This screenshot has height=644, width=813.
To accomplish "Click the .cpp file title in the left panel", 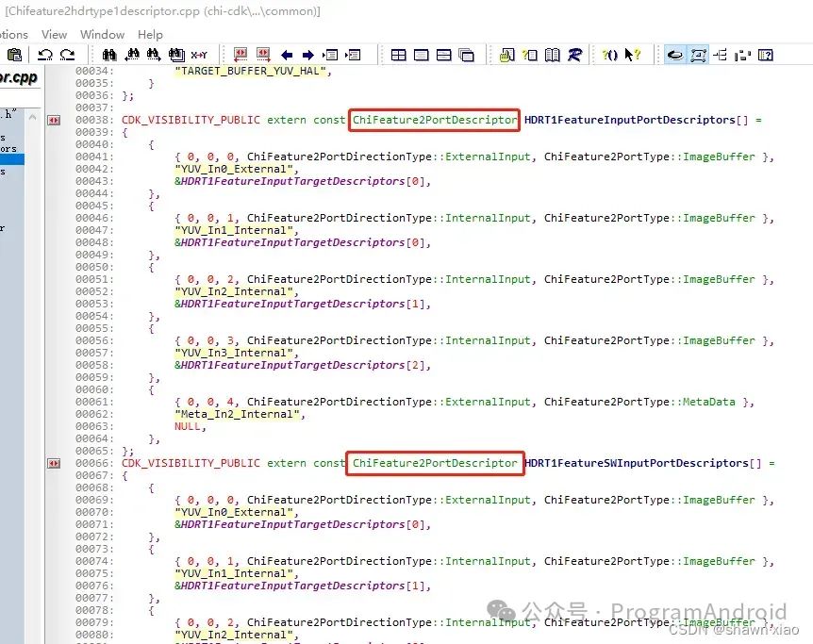I will pyautogui.click(x=19, y=77).
